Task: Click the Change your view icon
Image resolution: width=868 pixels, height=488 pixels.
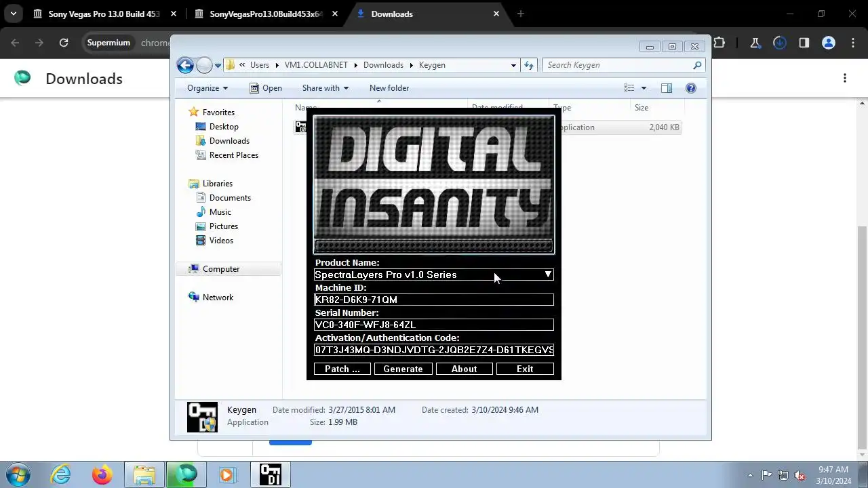Action: point(629,88)
